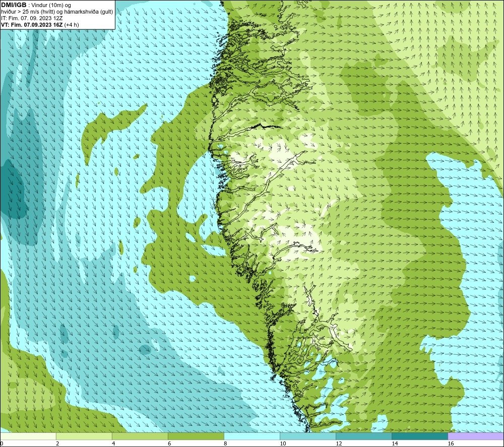The height and width of the screenshot is (447, 504).
Task: Click the scale label '2'
Action: pos(57,443)
